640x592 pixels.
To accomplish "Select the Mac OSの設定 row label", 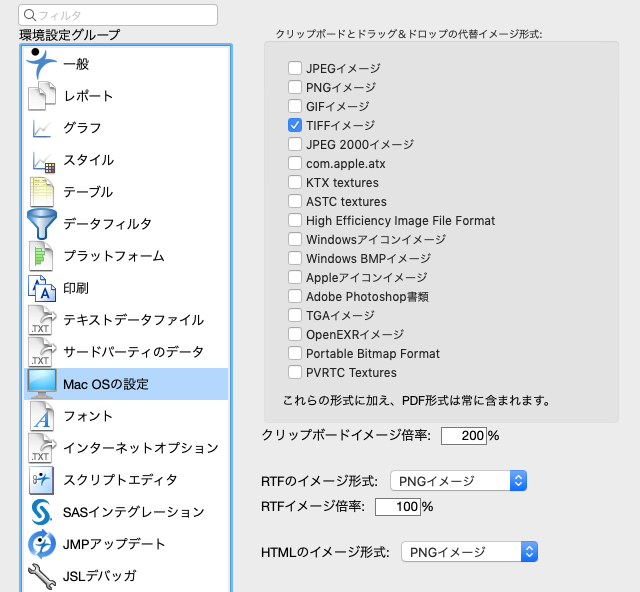I will point(106,384).
